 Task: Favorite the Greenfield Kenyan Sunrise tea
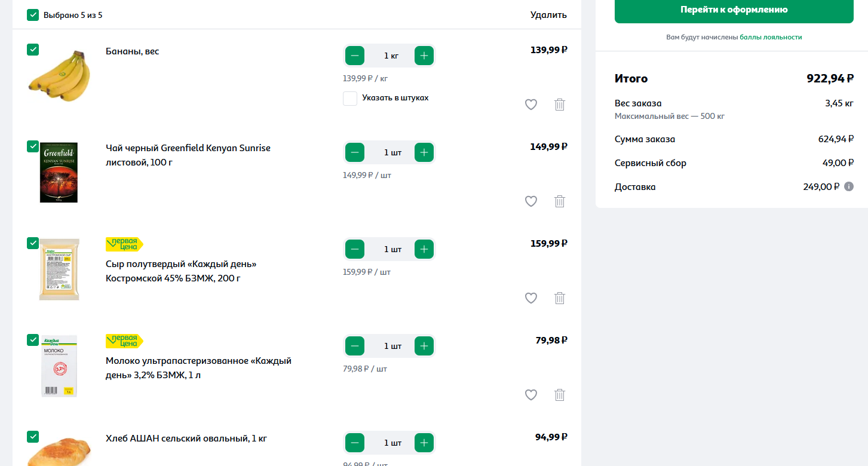click(531, 201)
